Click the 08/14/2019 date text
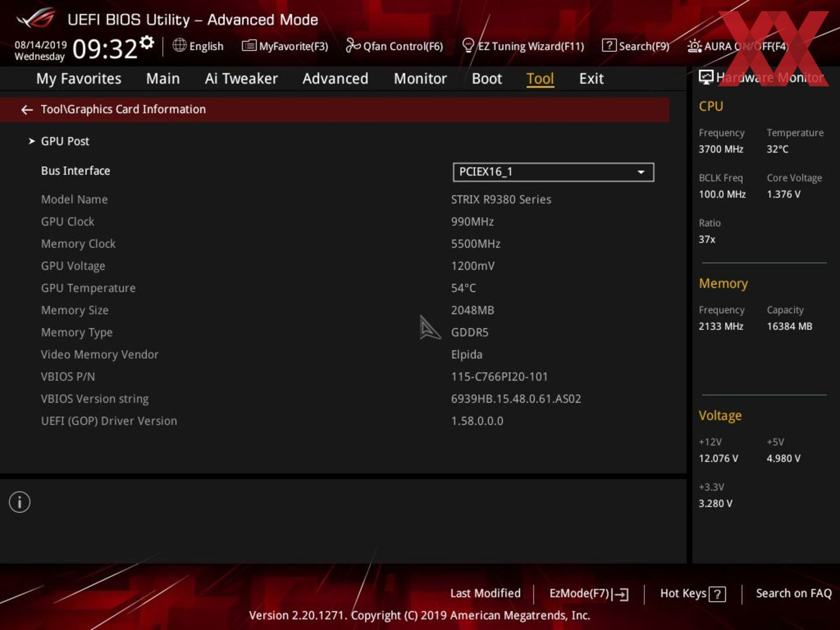Viewport: 840px width, 630px height. click(41, 45)
